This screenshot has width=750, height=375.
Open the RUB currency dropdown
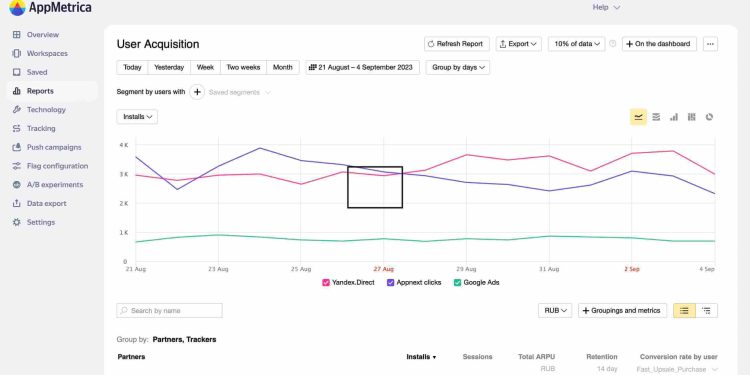pos(555,310)
